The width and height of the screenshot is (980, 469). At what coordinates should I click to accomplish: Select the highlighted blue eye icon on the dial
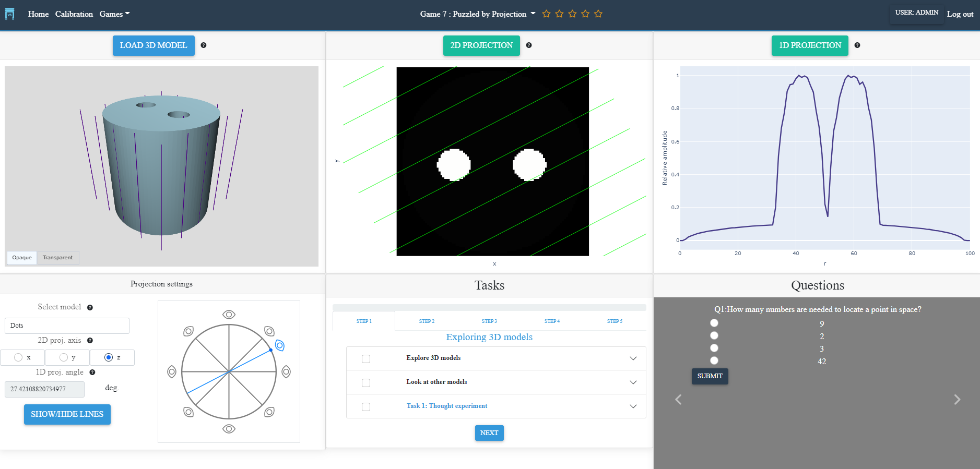[280, 345]
